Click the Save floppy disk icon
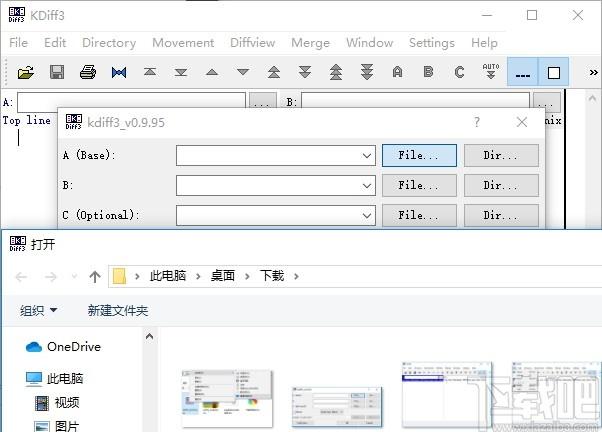This screenshot has height=432, width=602. click(x=57, y=72)
